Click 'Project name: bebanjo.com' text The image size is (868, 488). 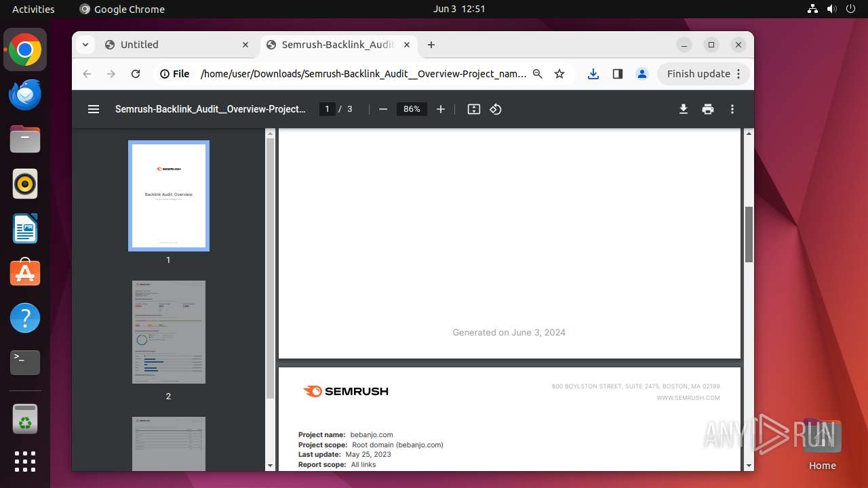click(x=346, y=434)
